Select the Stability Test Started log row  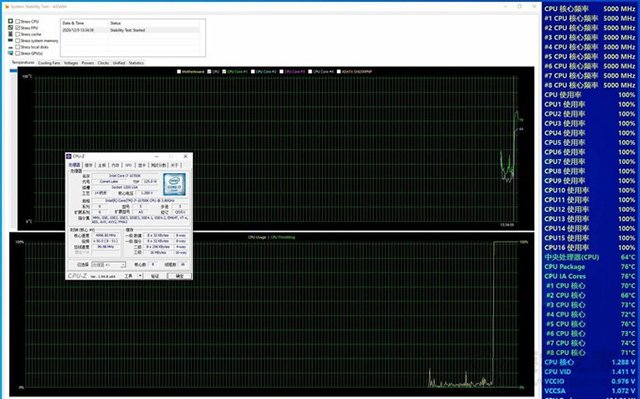point(131,30)
